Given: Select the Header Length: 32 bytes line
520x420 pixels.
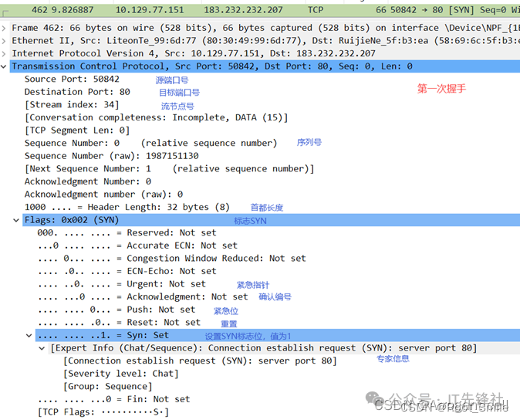Looking at the screenshot, I should coord(127,207).
